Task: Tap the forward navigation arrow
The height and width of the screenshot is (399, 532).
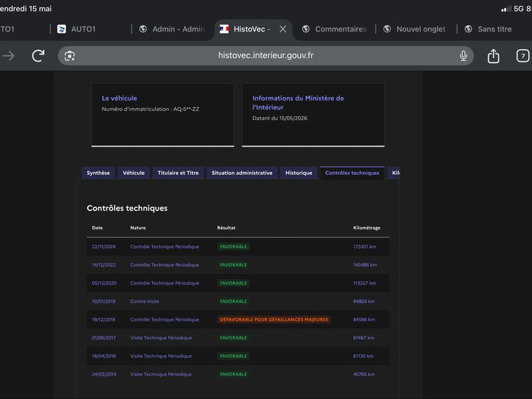Action: (x=9, y=56)
